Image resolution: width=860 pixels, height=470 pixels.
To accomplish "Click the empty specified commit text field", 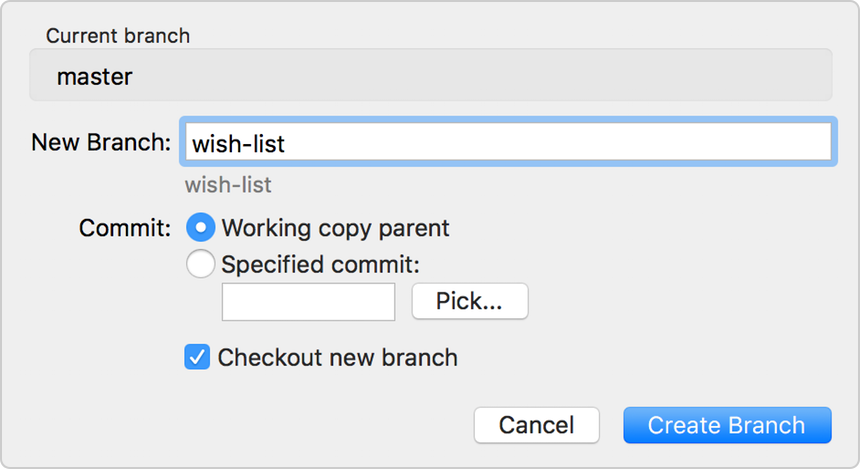I will click(x=308, y=302).
